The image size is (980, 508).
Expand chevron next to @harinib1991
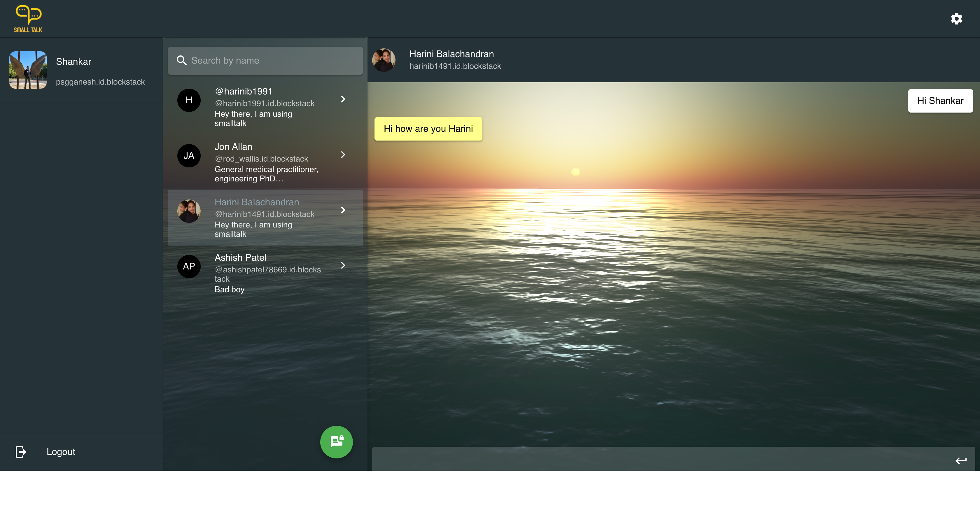(x=343, y=99)
